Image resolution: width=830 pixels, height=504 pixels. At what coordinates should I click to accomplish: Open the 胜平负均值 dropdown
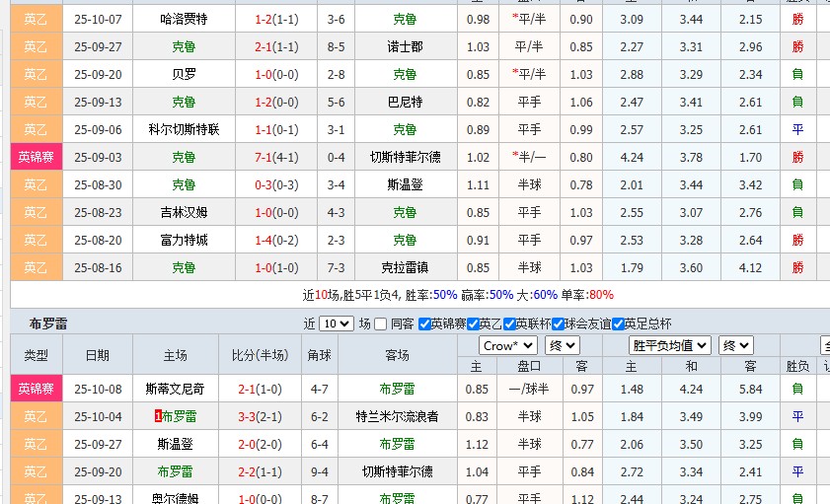click(x=670, y=345)
